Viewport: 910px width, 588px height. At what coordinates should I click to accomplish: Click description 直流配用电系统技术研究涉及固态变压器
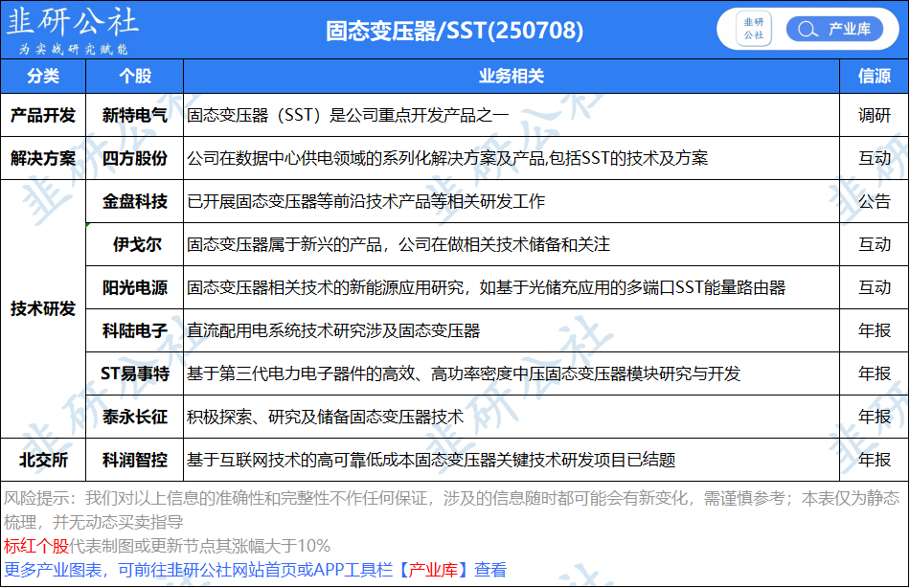[x=333, y=330]
